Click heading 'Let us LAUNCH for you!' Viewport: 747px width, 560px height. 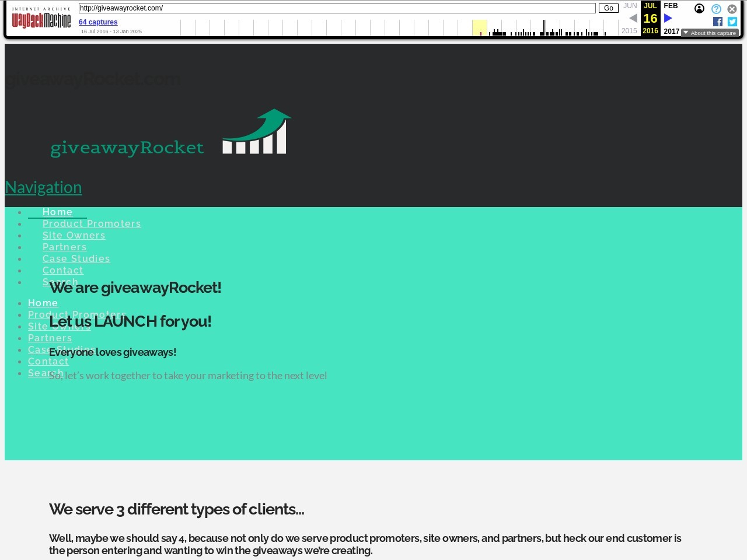tap(130, 321)
